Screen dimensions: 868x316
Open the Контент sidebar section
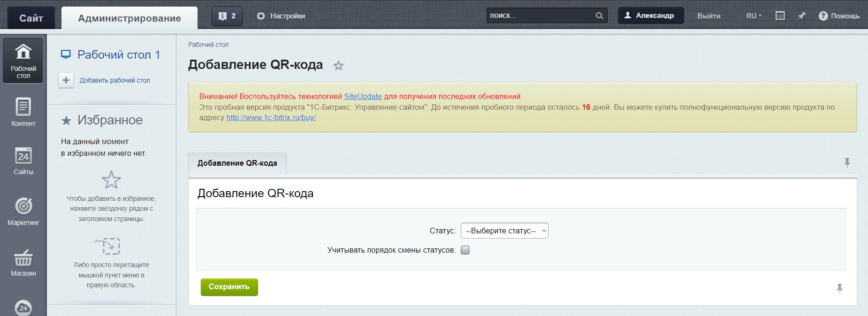pyautogui.click(x=23, y=112)
